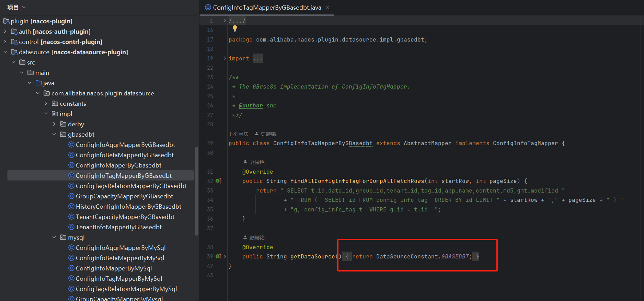Expand the derby package
Viewport: 644px width, 301px height.
(x=54, y=124)
